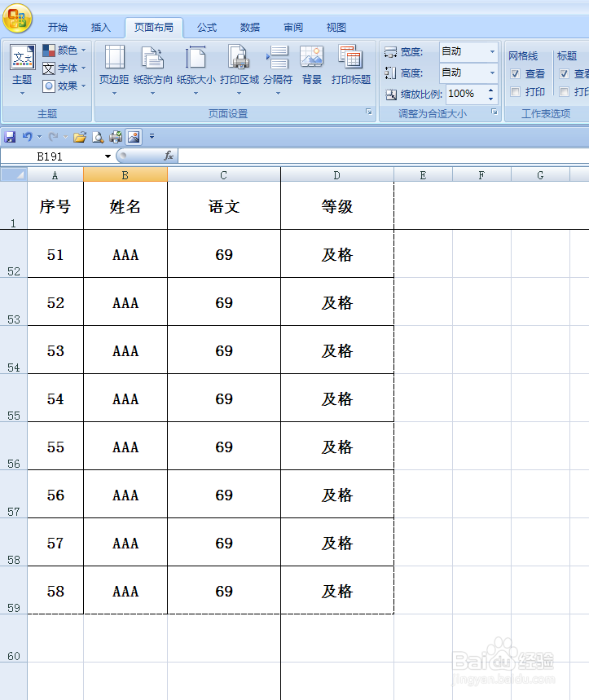Click the header cell 语文
Viewport: 589px width, 700px height.
[x=224, y=206]
